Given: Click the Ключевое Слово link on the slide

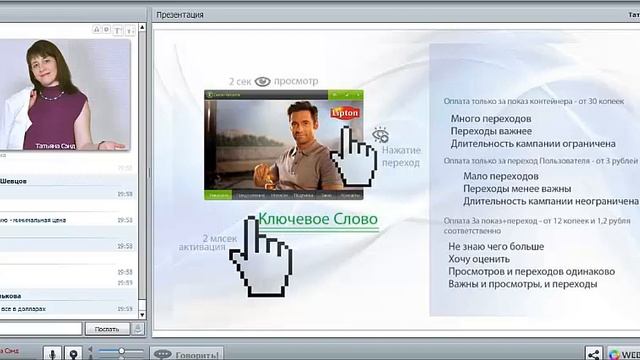Looking at the screenshot, I should click(x=318, y=219).
